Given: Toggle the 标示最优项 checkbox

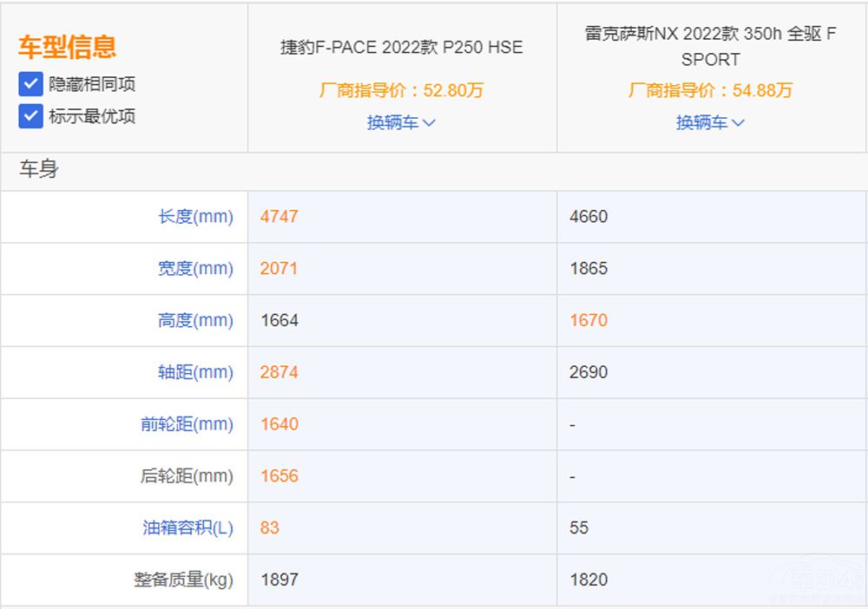Looking at the screenshot, I should click(30, 116).
